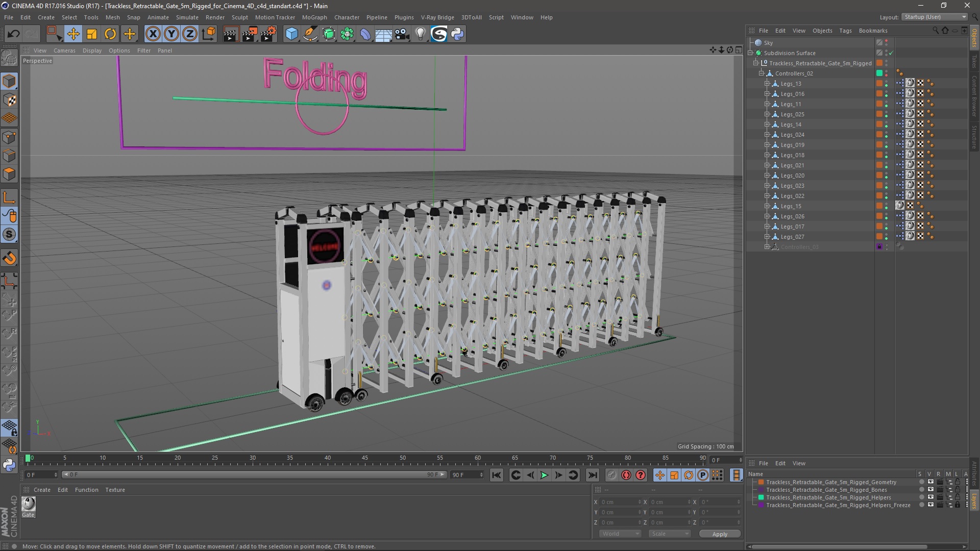Go to the start of animation
Image resolution: width=980 pixels, height=551 pixels.
496,475
